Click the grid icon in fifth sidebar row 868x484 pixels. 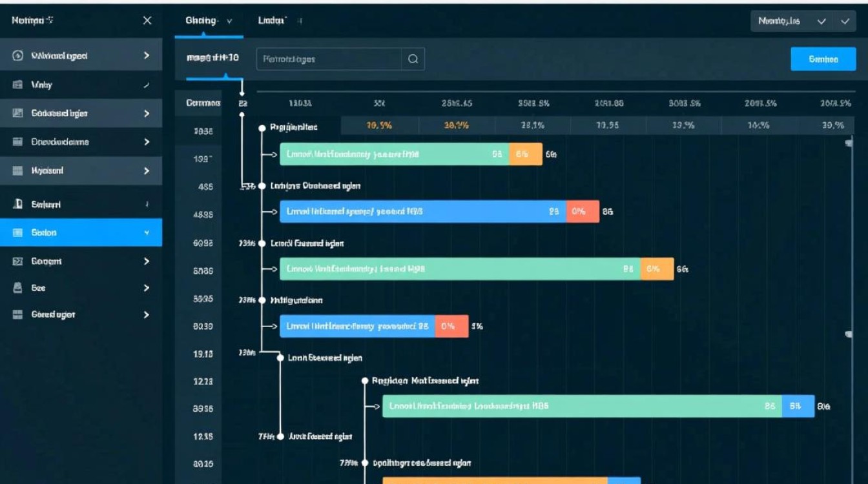pyautogui.click(x=18, y=171)
